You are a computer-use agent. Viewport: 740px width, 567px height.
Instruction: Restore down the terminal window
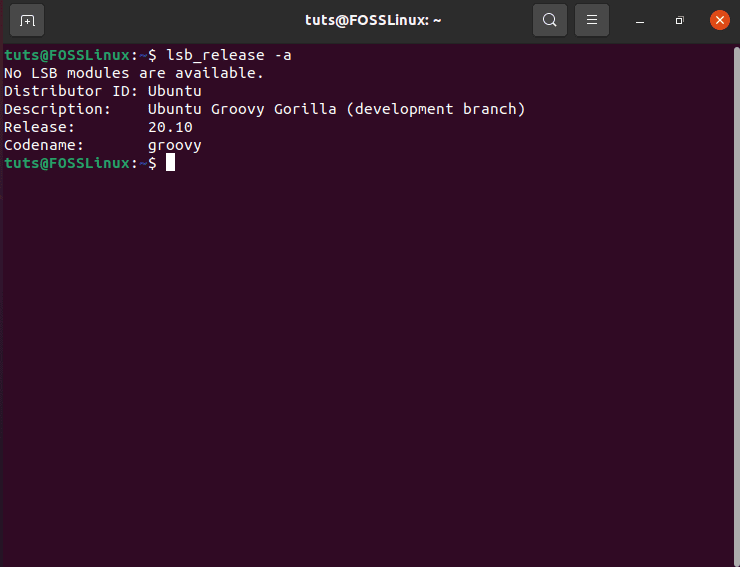[x=680, y=20]
